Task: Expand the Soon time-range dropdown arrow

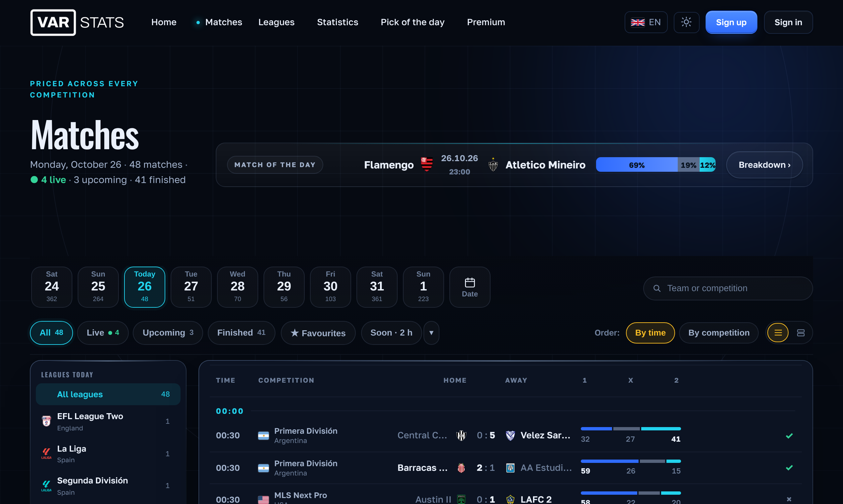Action: pos(431,333)
